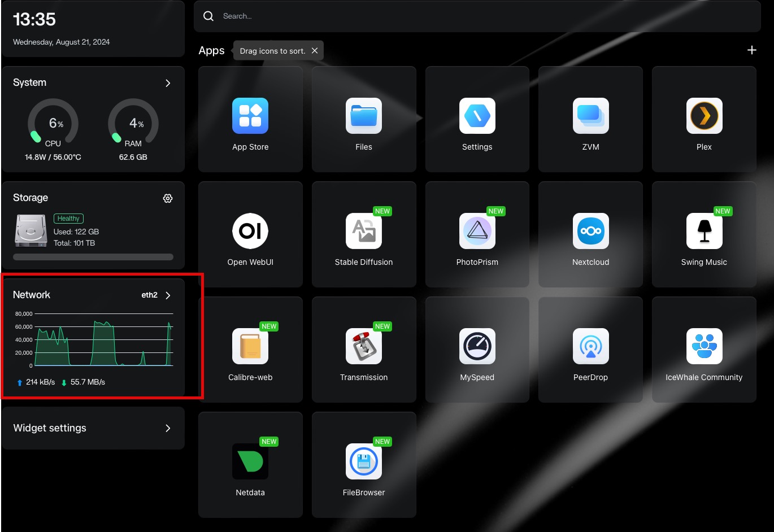Click the 'System' widget title
This screenshot has width=774, height=532.
coord(29,82)
